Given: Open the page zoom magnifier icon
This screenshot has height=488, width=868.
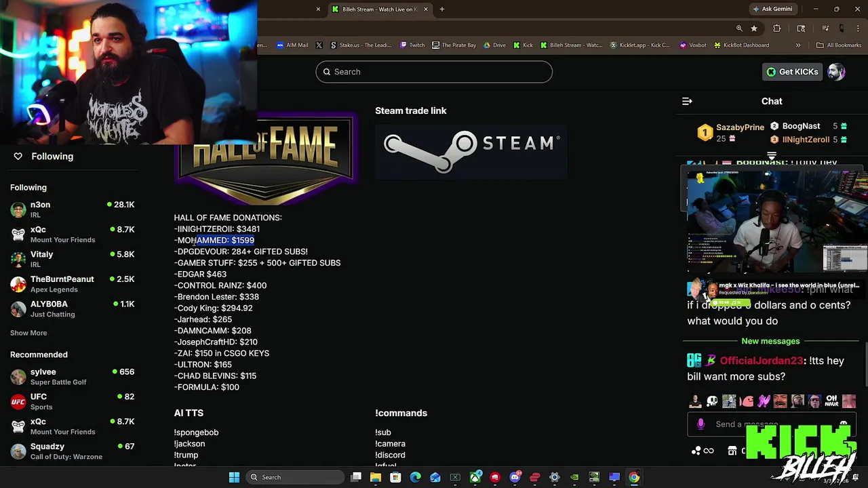Looking at the screenshot, I should (x=739, y=28).
